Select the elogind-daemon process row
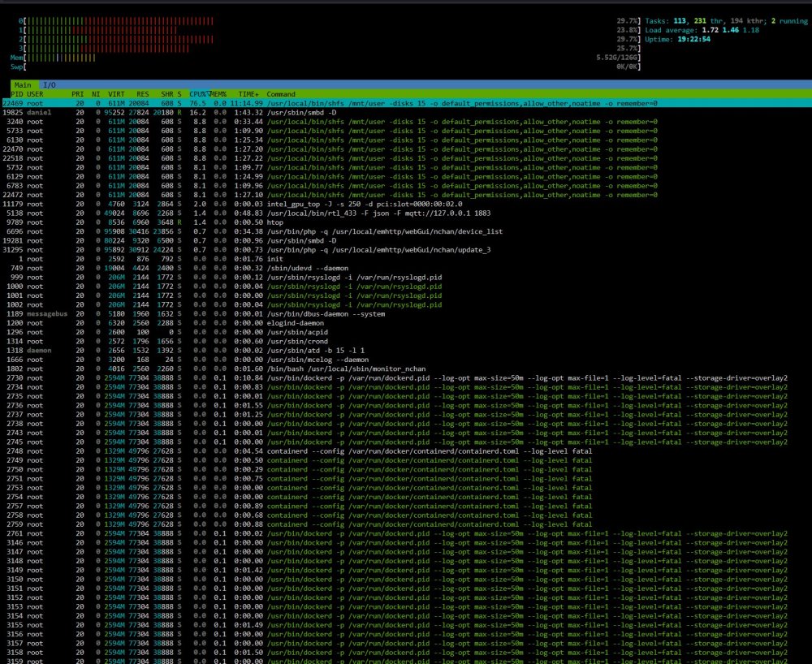The height and width of the screenshot is (664, 812). (x=406, y=323)
